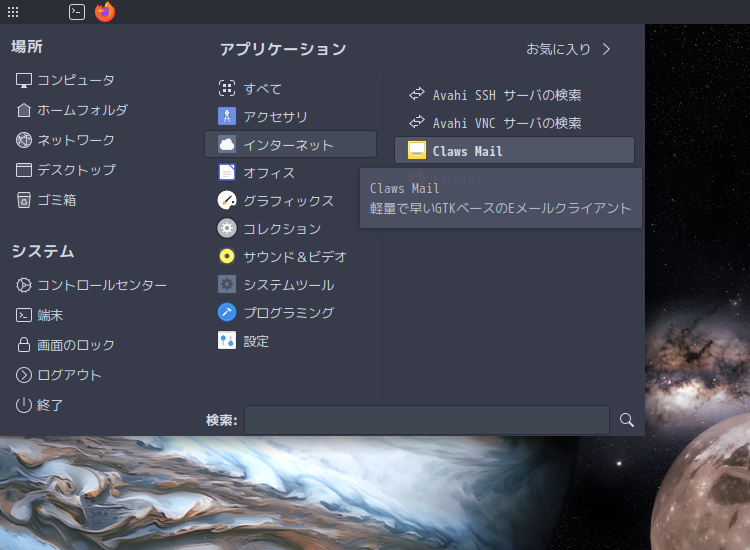
Task: Click the コレクション gear icon
Action: 227,229
